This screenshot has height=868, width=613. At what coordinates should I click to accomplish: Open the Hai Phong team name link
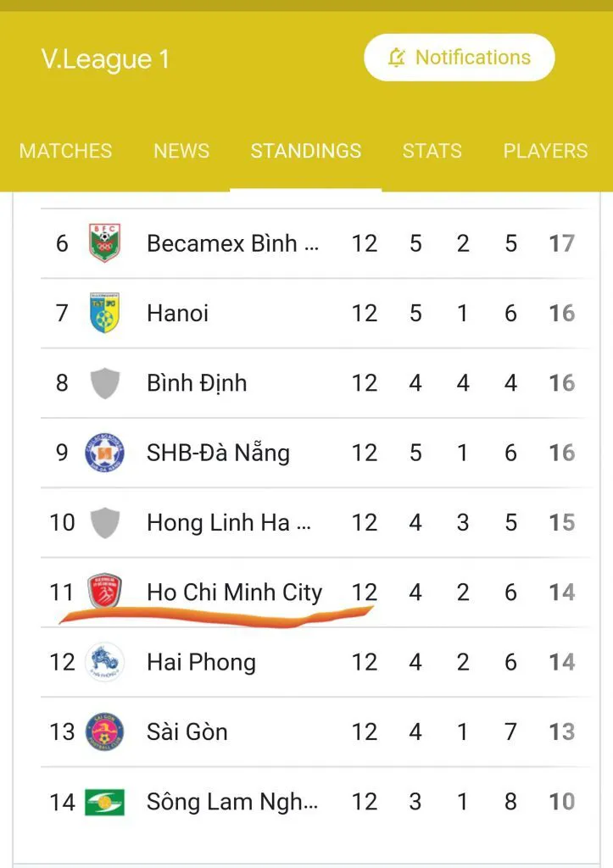[201, 662]
